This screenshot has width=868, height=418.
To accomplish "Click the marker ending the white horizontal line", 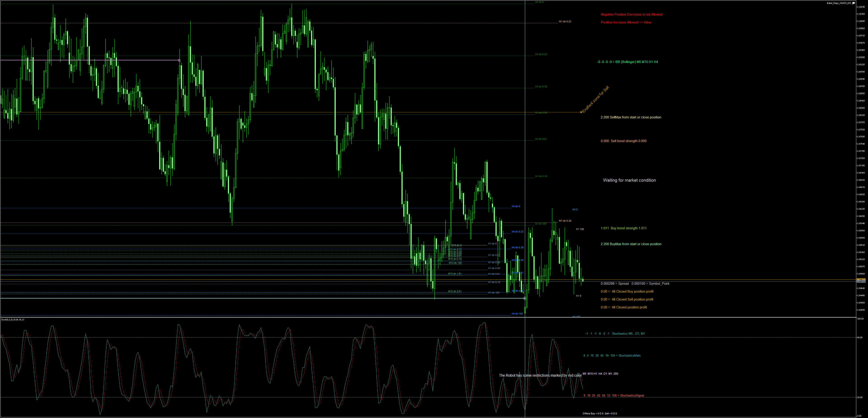I will [525, 298].
